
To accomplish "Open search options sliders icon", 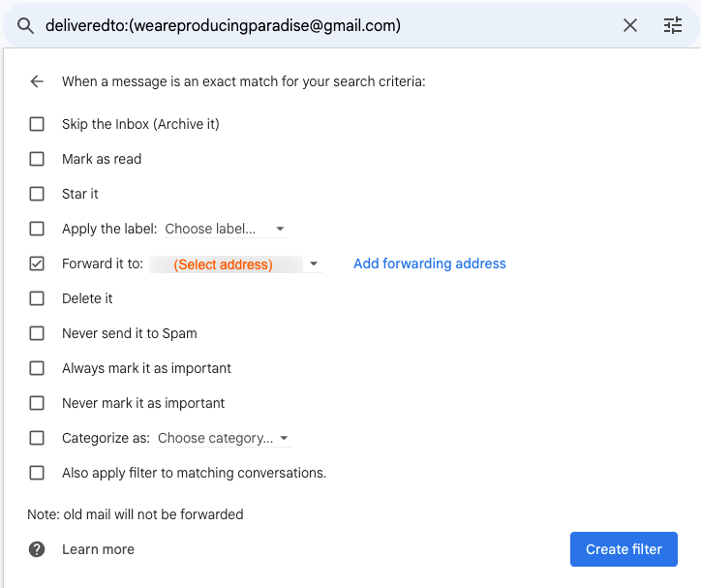I will (672, 25).
